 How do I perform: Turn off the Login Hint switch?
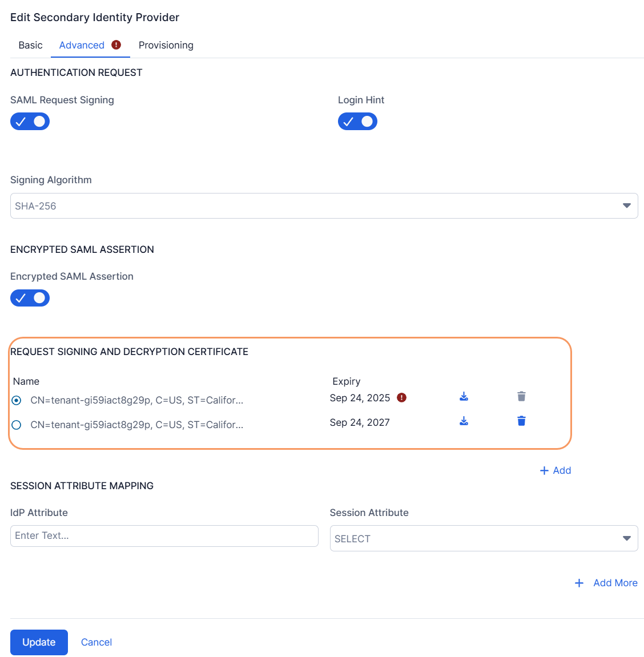tap(358, 122)
